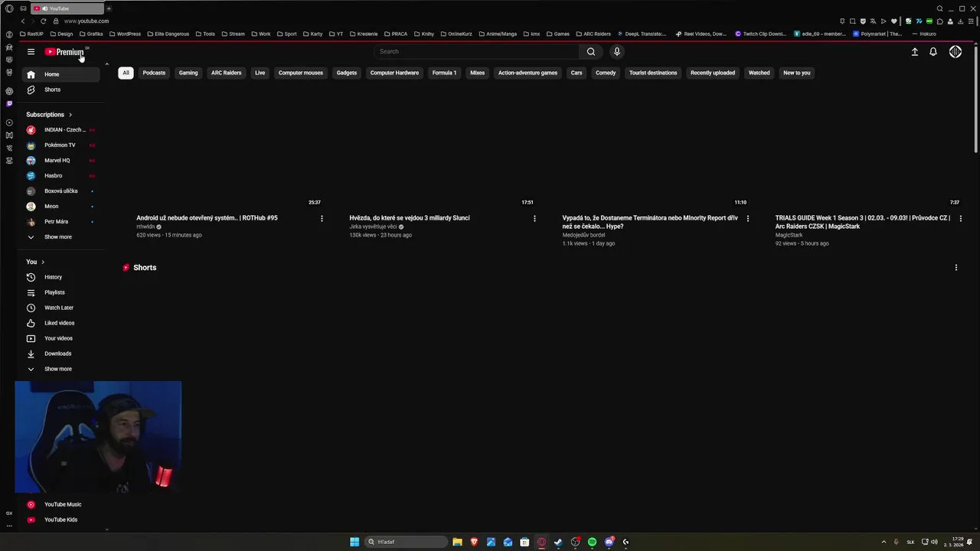Open the taskbar volume control
The image size is (980, 551).
pos(934,542)
